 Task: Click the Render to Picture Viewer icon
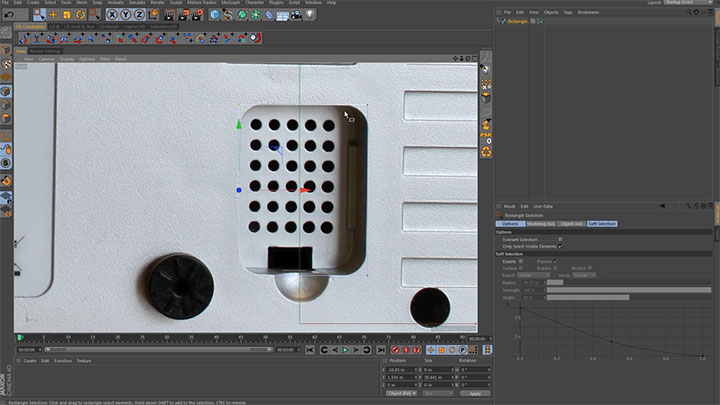(x=183, y=15)
